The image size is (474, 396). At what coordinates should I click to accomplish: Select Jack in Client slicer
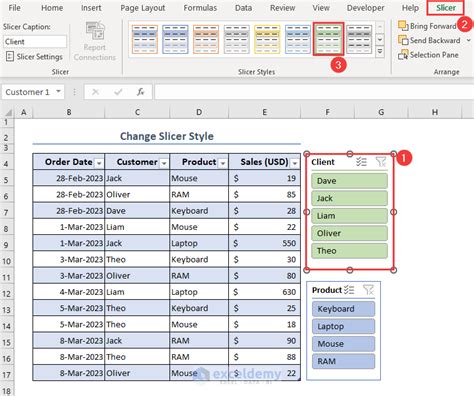coord(349,198)
